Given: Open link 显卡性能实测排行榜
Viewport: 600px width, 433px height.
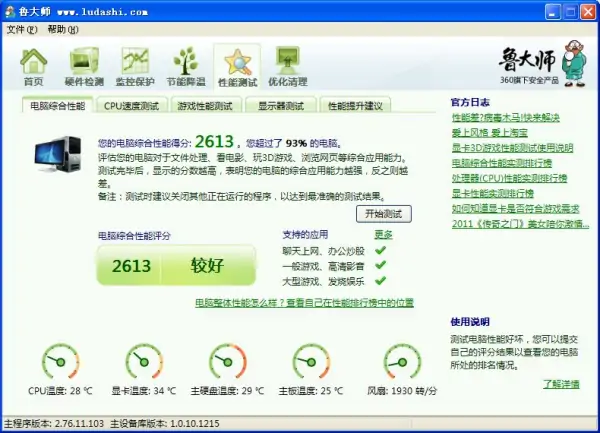Looking at the screenshot, I should pos(492,194).
